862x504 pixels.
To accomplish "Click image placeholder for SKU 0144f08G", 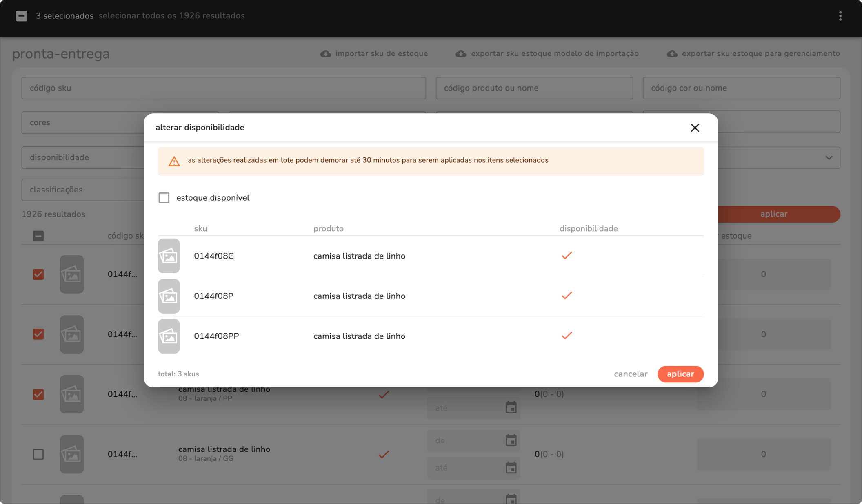I will 169,256.
